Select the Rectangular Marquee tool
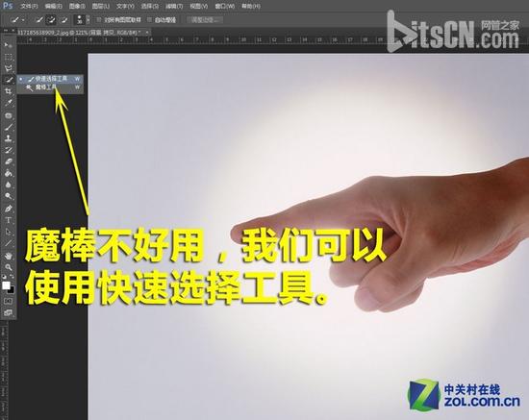The image size is (529, 420). pyautogui.click(x=8, y=57)
